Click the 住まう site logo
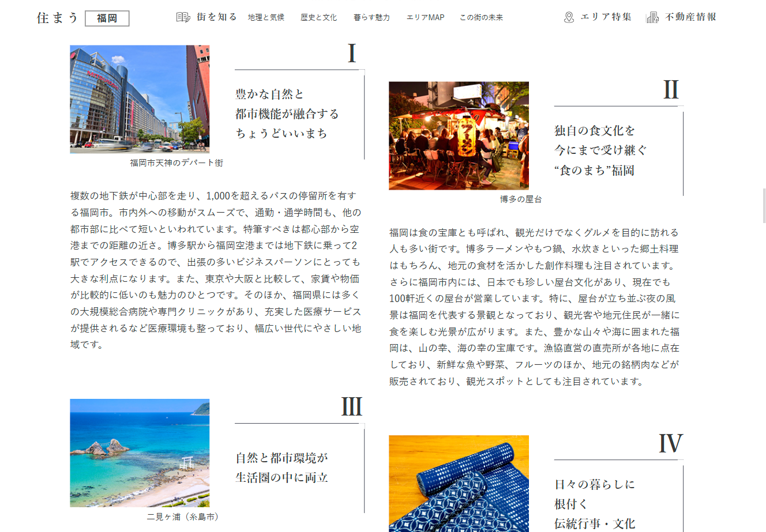Viewport: 766px width, 532px height. pos(57,18)
